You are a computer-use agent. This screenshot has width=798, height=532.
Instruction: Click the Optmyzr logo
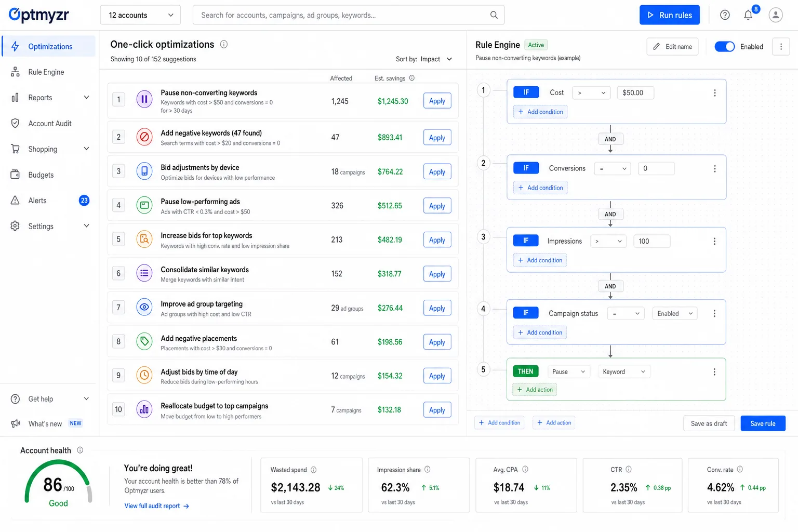coord(39,15)
